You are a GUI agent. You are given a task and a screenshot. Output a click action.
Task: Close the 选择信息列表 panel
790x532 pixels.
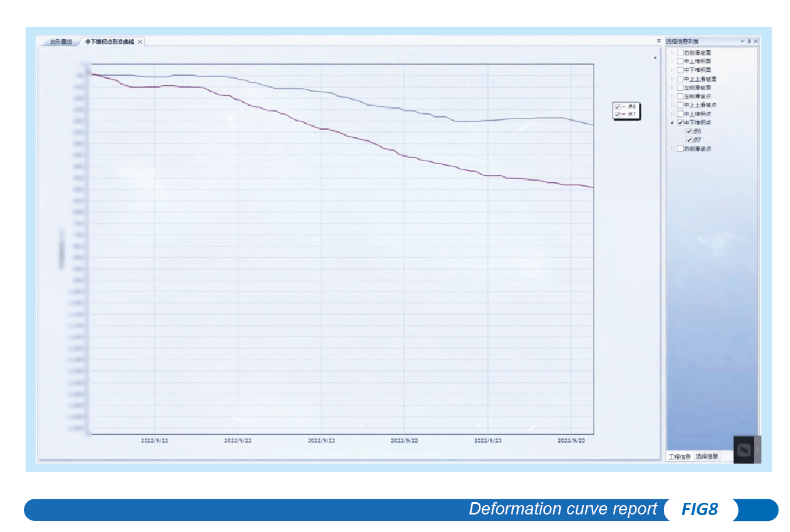coord(756,41)
